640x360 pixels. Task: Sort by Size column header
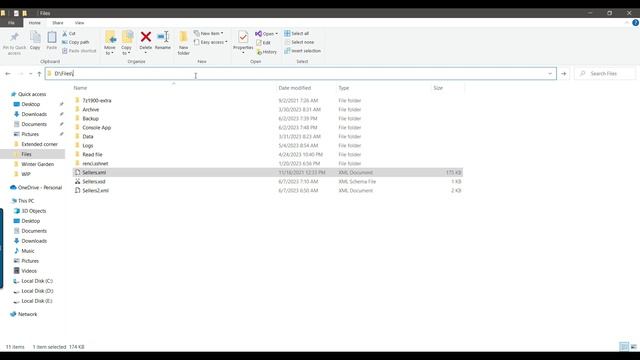[x=438, y=88]
